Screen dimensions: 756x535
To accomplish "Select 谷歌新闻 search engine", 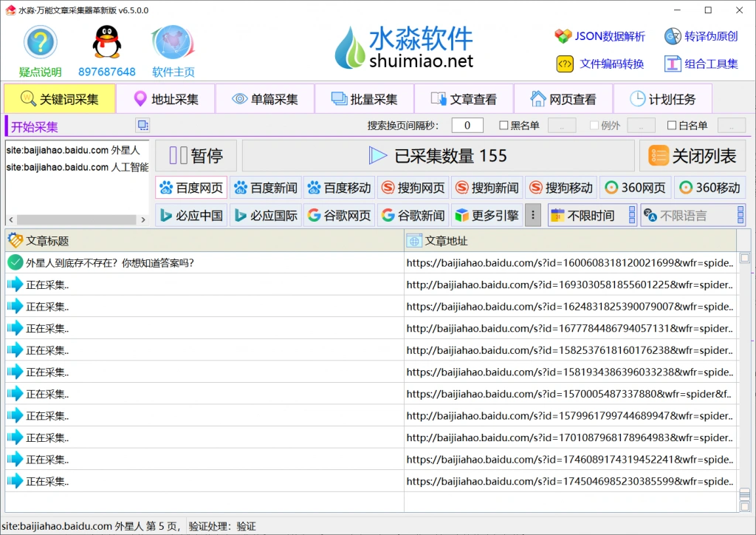I will [x=413, y=215].
